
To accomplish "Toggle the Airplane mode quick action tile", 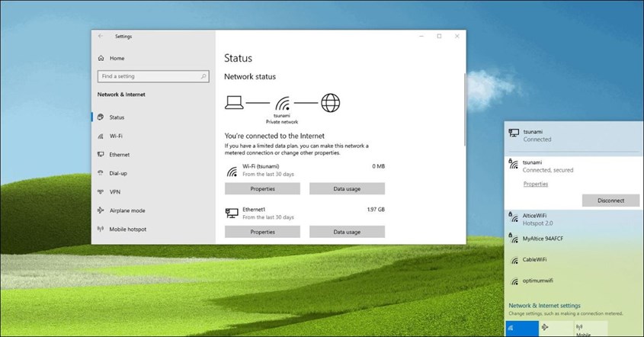I will pyautogui.click(x=556, y=329).
